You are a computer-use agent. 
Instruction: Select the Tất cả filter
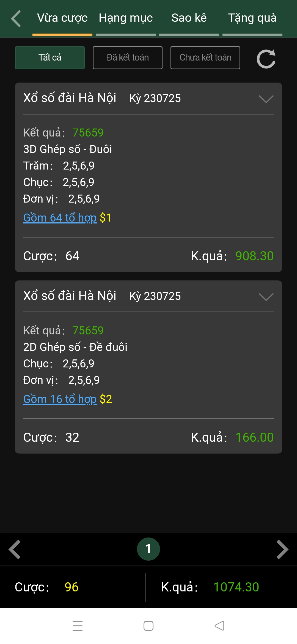point(50,58)
